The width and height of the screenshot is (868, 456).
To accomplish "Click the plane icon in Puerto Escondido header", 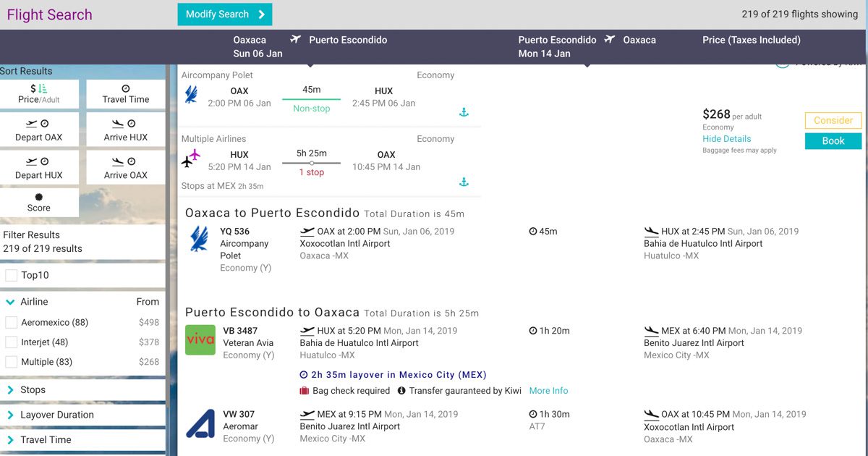I will click(x=610, y=39).
